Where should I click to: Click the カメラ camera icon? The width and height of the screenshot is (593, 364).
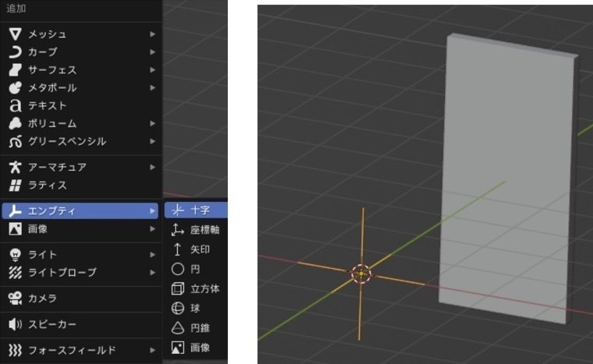[x=15, y=299]
